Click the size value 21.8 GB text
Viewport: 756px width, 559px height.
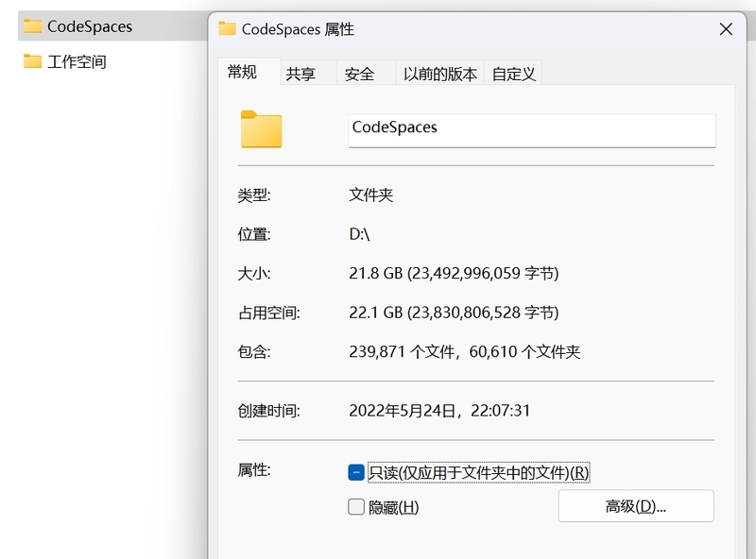pyautogui.click(x=454, y=273)
